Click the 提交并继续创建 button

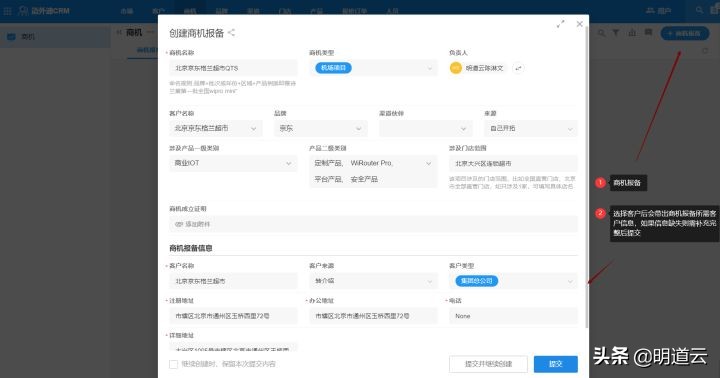(x=488, y=364)
